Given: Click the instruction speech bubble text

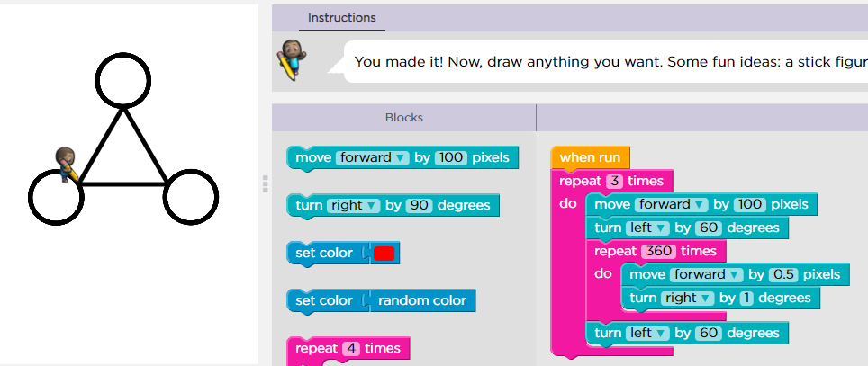Looking at the screenshot, I should coord(603,62).
